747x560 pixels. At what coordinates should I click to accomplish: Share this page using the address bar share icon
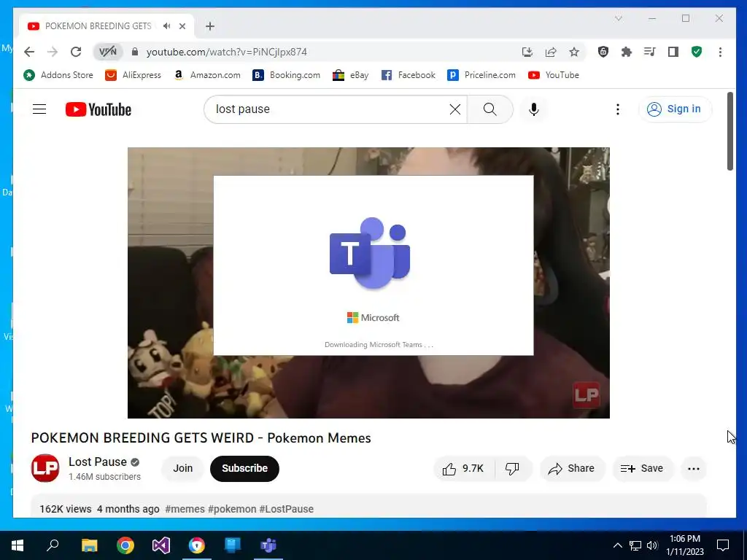pyautogui.click(x=551, y=52)
